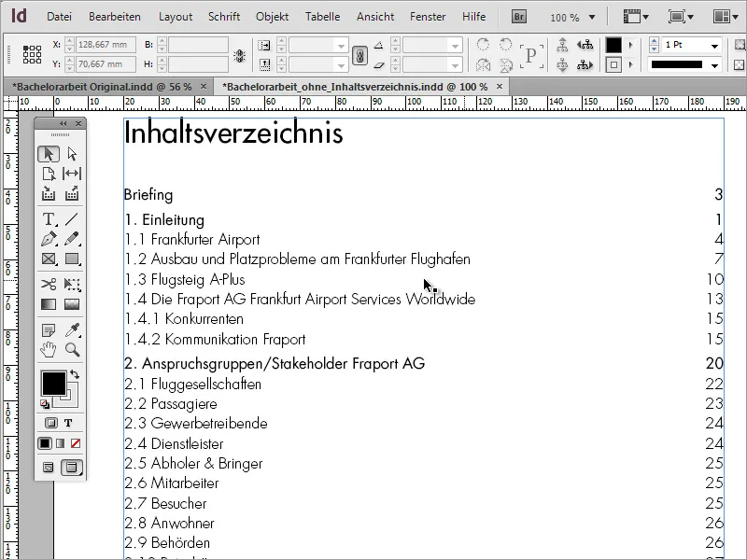Toggle constrain proportions for scaling chain
Image resolution: width=747 pixels, height=560 pixels.
(x=359, y=56)
